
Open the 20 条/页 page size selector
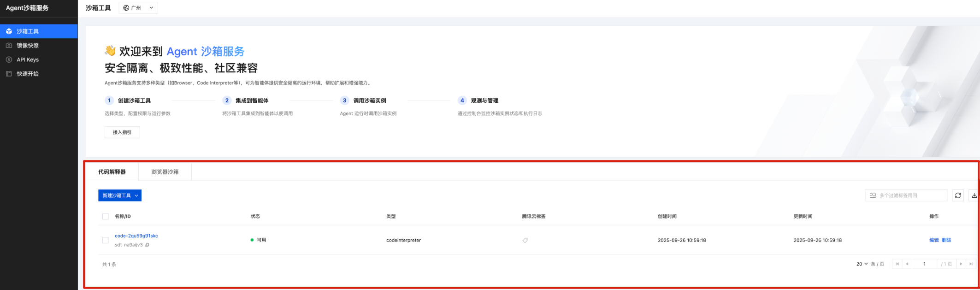click(x=862, y=264)
